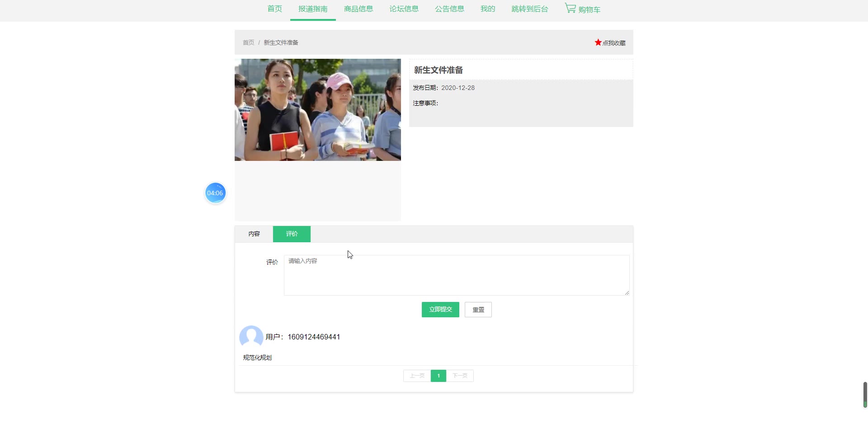Click comment text 规范化规划

[x=257, y=358]
